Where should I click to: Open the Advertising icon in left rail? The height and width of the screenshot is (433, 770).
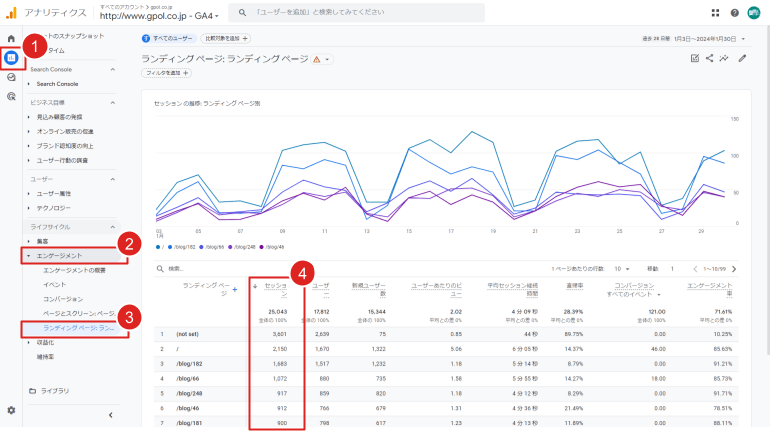click(x=11, y=96)
